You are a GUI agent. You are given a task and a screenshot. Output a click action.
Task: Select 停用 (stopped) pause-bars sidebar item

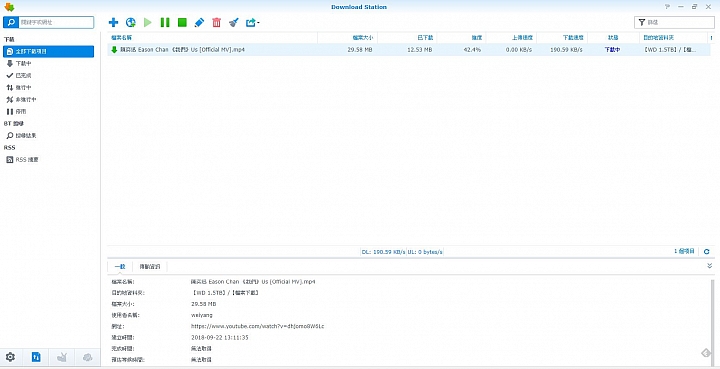point(48,112)
